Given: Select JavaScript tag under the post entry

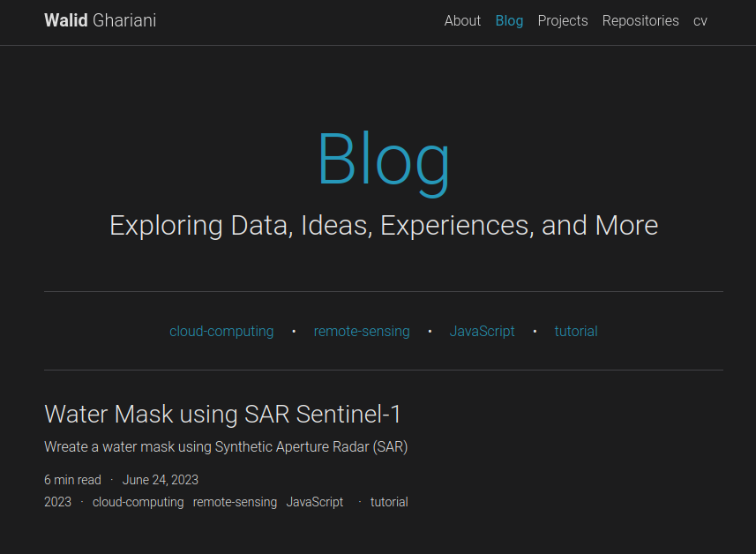Looking at the screenshot, I should pos(315,501).
